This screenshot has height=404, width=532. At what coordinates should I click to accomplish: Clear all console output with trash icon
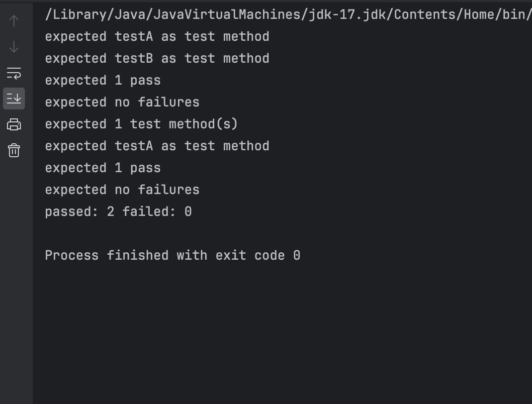tap(14, 150)
